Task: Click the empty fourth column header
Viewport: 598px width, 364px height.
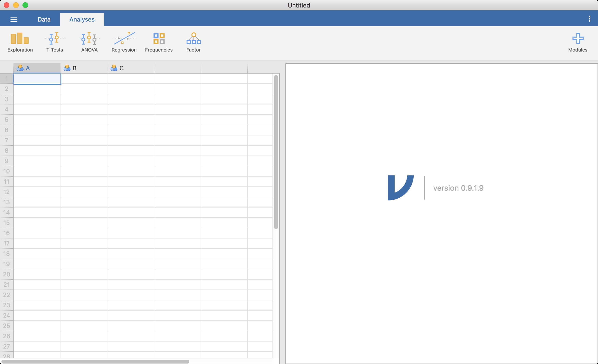Action: coord(177,68)
